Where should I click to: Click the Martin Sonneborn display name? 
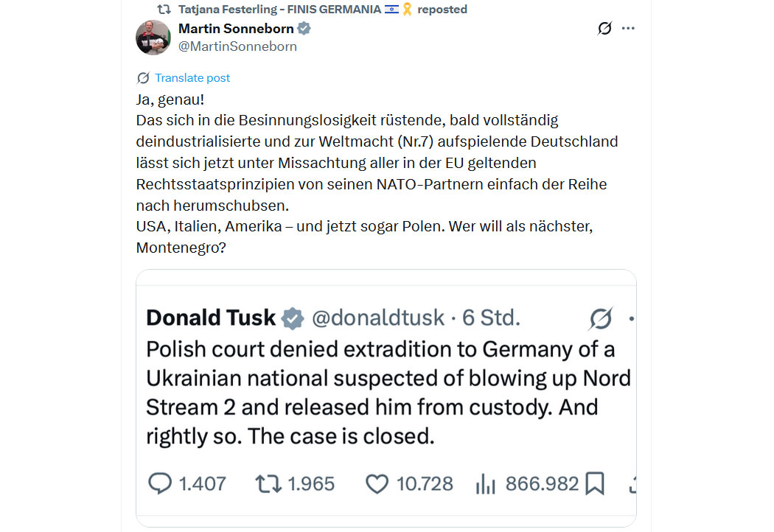coord(236,29)
